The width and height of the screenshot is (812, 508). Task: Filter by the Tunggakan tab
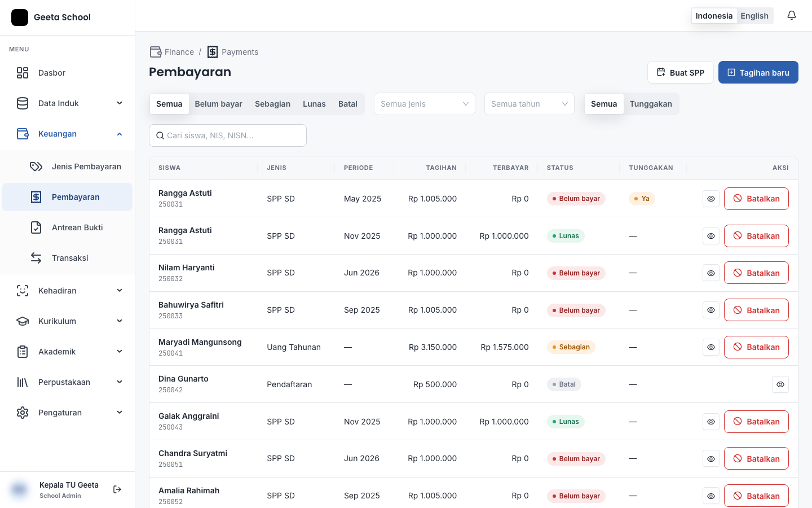651,104
